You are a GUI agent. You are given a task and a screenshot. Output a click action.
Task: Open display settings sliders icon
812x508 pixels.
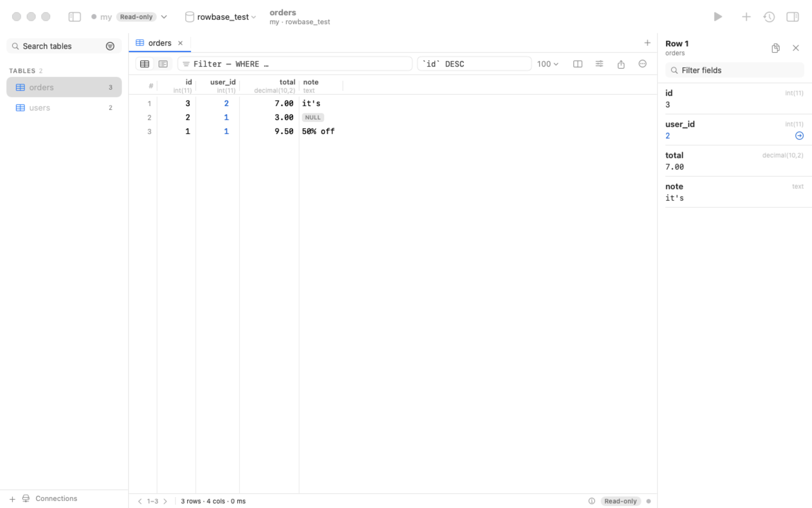click(x=599, y=64)
